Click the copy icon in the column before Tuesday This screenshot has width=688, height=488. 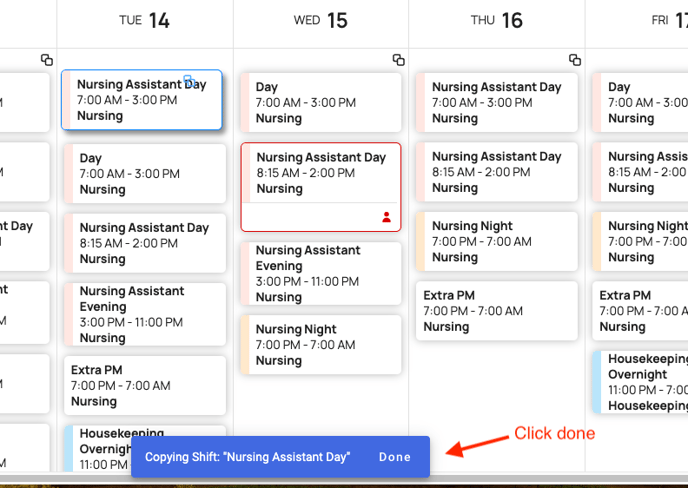point(46,60)
